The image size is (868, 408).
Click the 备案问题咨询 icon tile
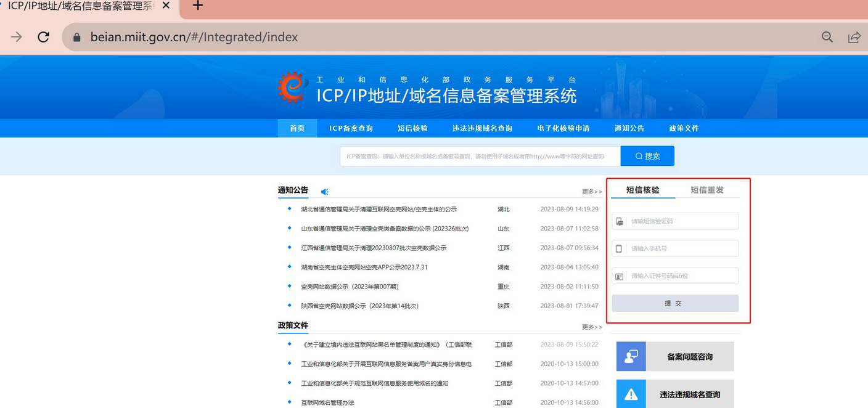(x=631, y=356)
